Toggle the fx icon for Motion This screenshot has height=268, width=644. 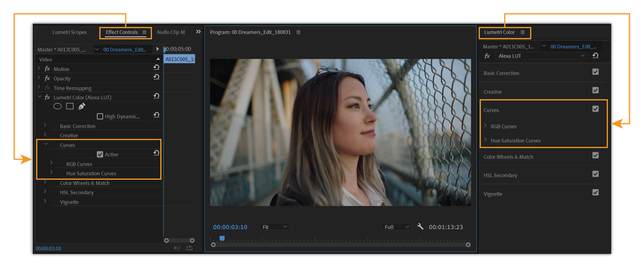[x=47, y=69]
